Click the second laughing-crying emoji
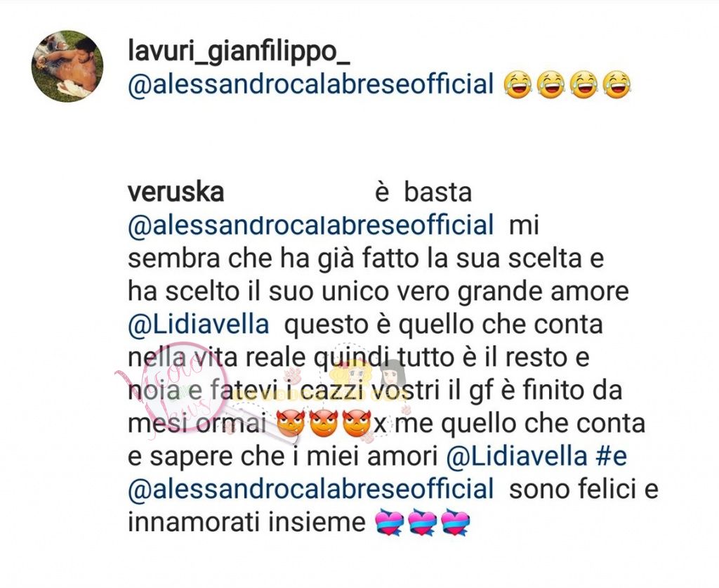 tap(550, 85)
